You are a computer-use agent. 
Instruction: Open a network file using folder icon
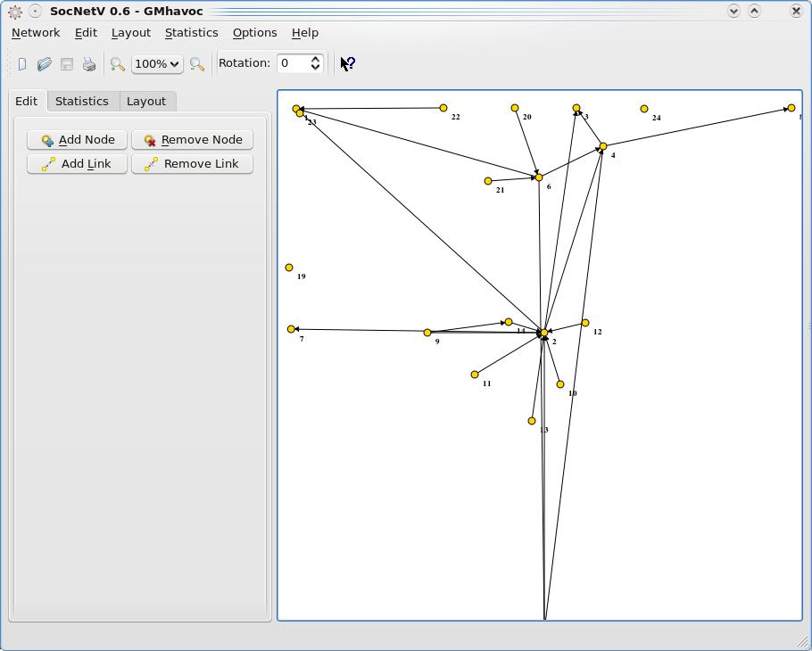tap(44, 64)
